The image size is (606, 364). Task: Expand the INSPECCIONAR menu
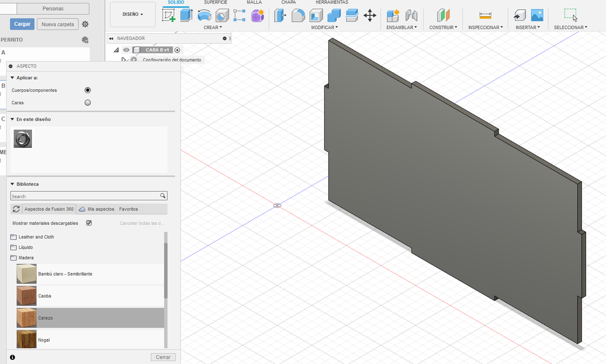point(485,27)
